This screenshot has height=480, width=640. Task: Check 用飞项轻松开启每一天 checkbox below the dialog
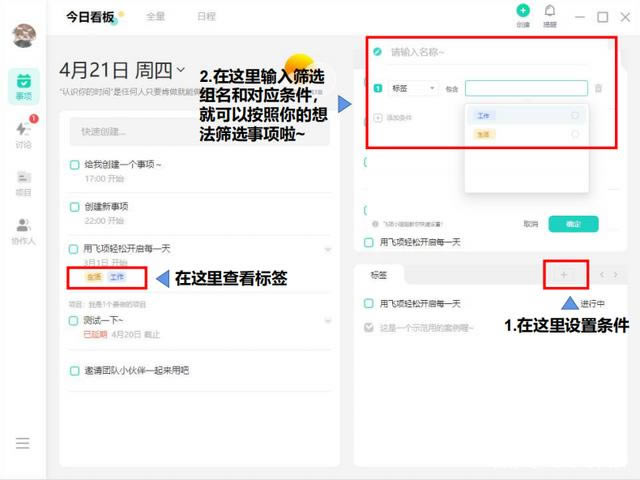click(368, 242)
